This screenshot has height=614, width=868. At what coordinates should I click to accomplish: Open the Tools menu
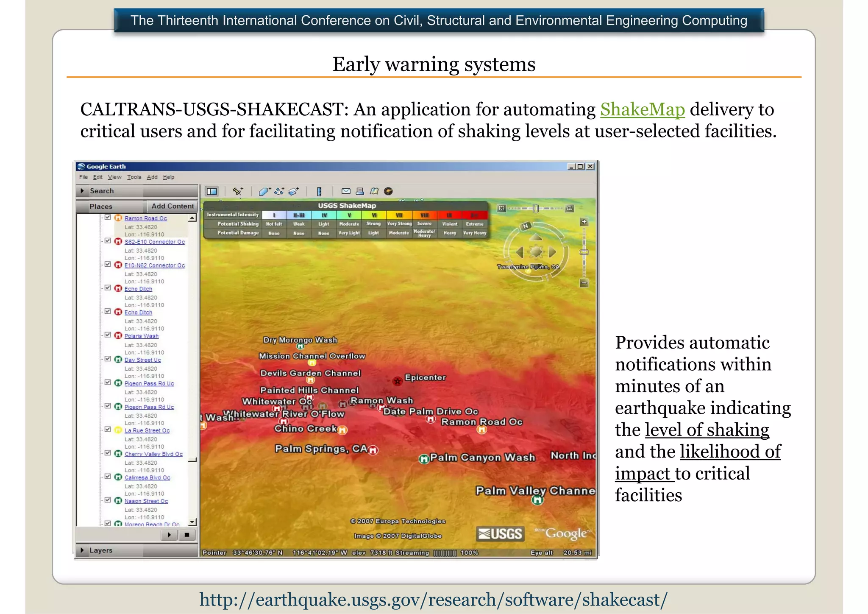[134, 177]
